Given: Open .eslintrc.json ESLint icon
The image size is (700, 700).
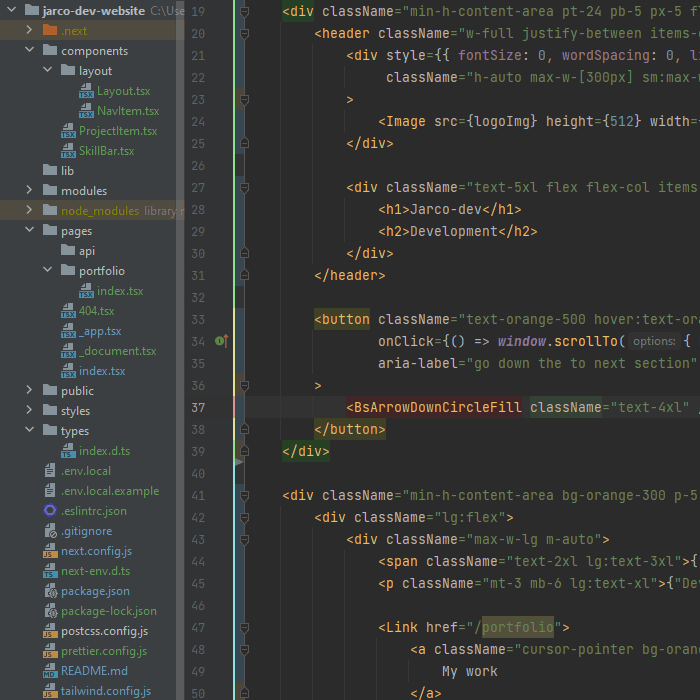Looking at the screenshot, I should [x=50, y=510].
